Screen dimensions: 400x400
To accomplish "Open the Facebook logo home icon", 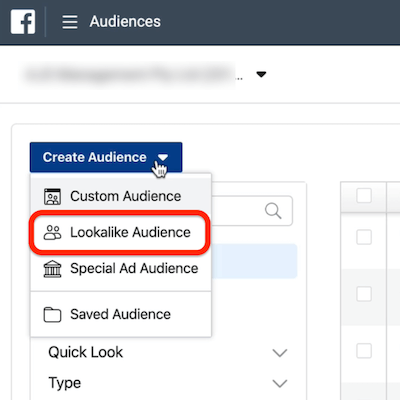I will coord(23,22).
